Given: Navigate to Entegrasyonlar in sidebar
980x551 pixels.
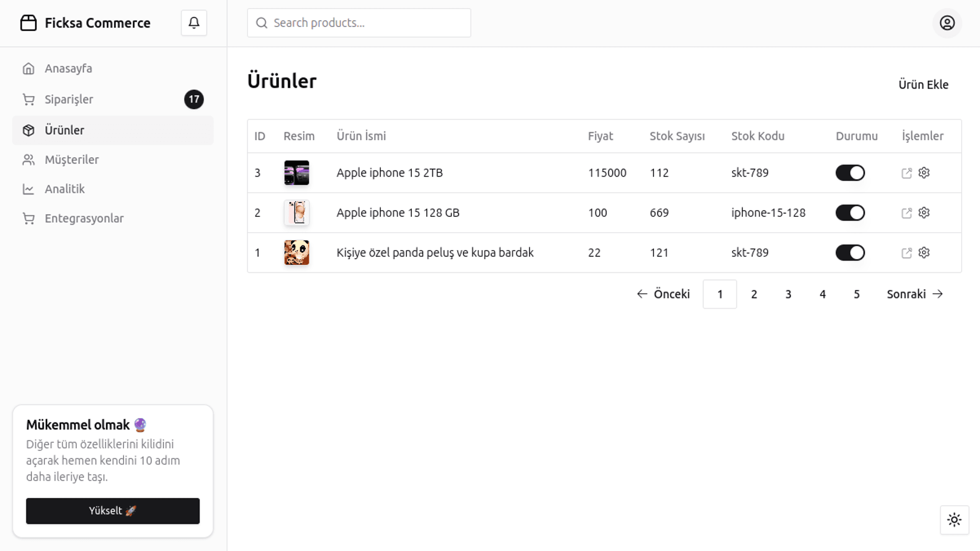Looking at the screenshot, I should 84,218.
